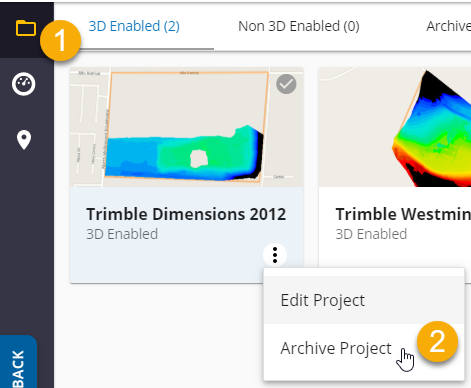Screen dimensions: 471x388
Task: Open the Trimble Westminster project title
Action: (x=403, y=214)
